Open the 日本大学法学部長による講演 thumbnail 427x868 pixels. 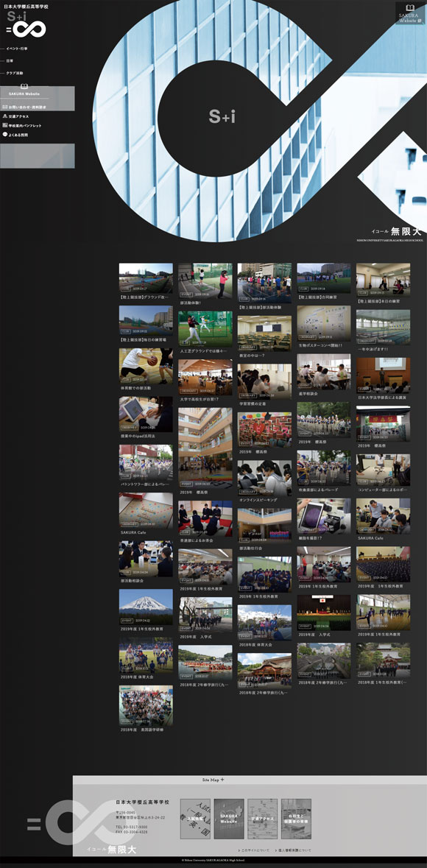pos(384,375)
